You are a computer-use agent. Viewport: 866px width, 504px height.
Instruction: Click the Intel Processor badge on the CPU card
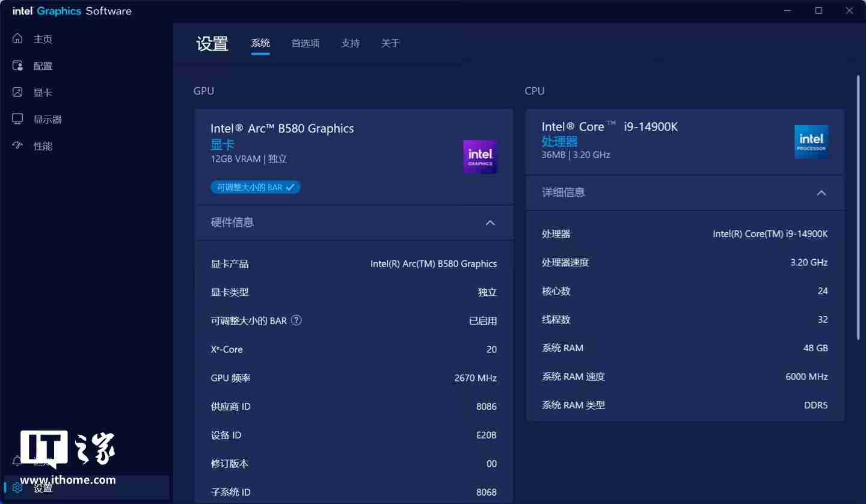[x=811, y=141]
